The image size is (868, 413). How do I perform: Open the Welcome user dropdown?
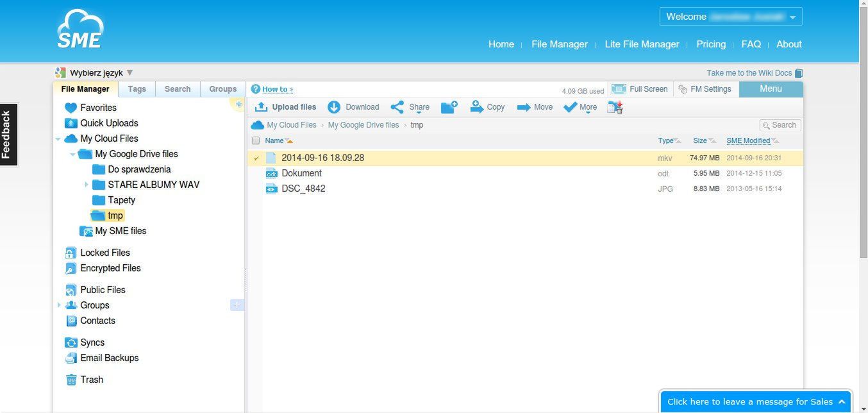pos(731,17)
